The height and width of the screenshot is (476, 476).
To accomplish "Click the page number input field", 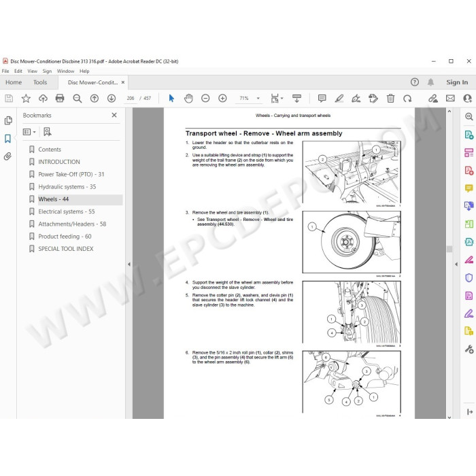I will tap(131, 99).
